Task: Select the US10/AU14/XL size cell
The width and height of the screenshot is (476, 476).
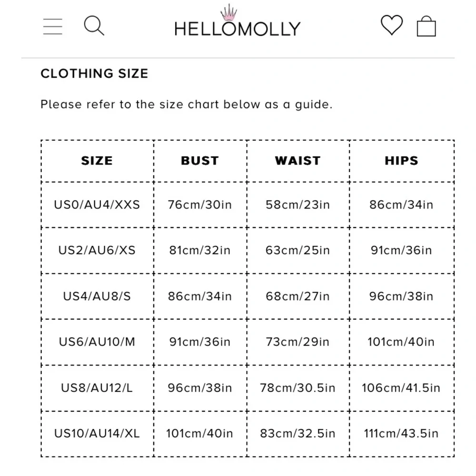Action: point(97,434)
